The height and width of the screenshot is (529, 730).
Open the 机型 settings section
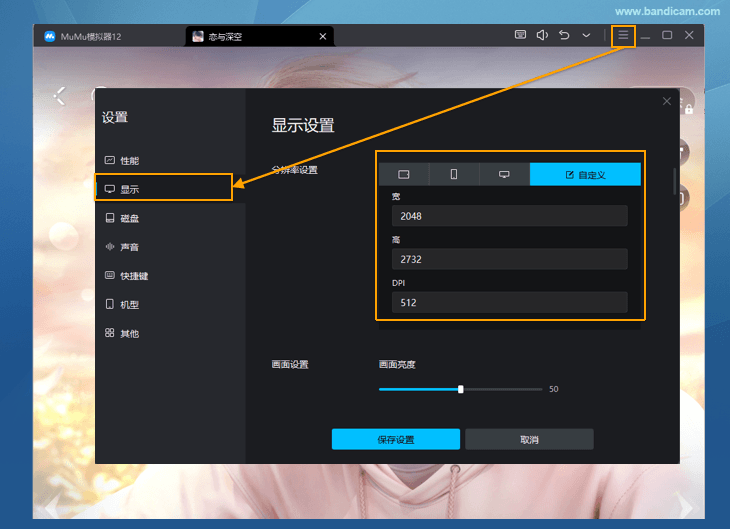[169, 305]
